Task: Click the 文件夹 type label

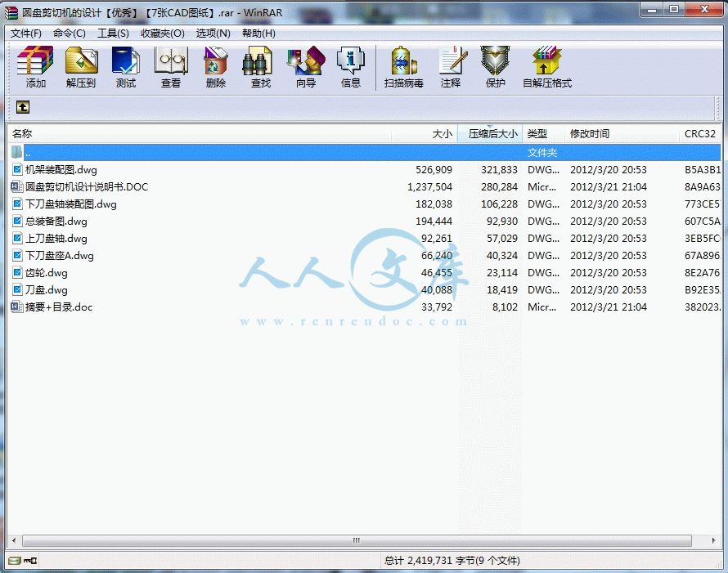Action: coord(542,153)
